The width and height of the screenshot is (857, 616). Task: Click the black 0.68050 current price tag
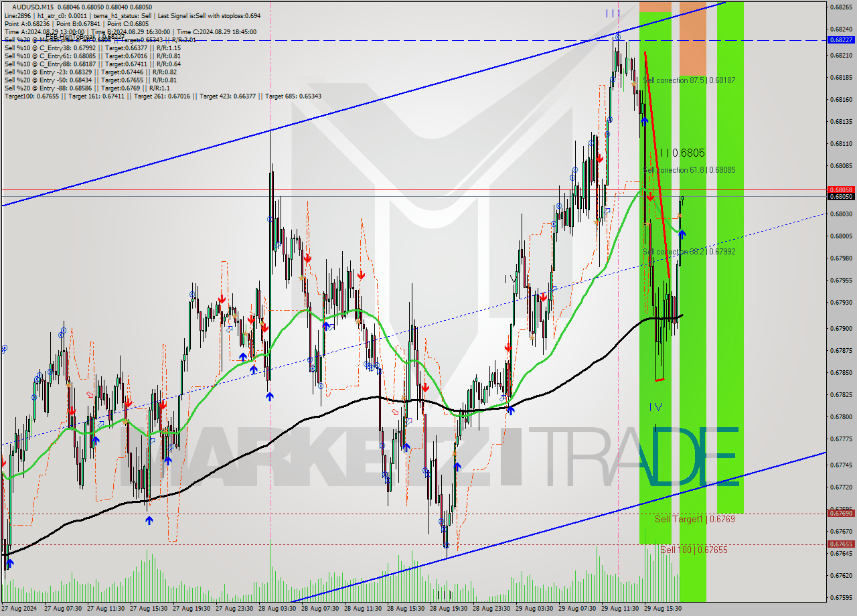pos(841,196)
